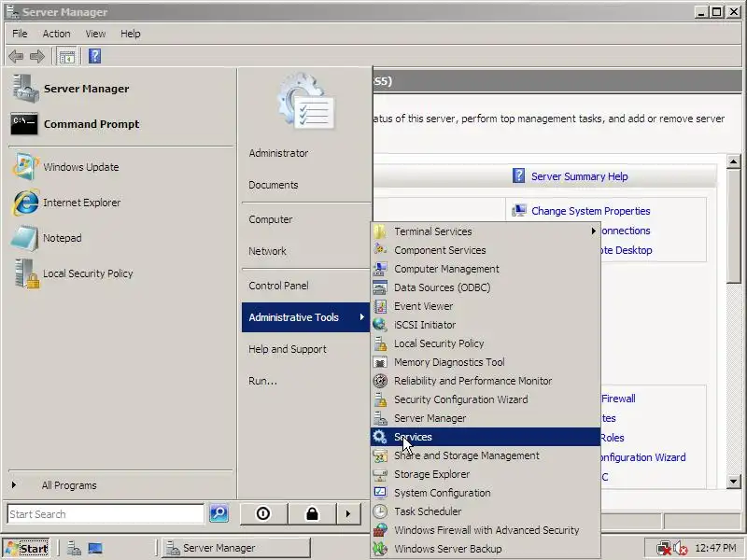Click the pinned Server Manager icon in the Start menu
This screenshot has height=560, width=747.
click(x=25, y=89)
